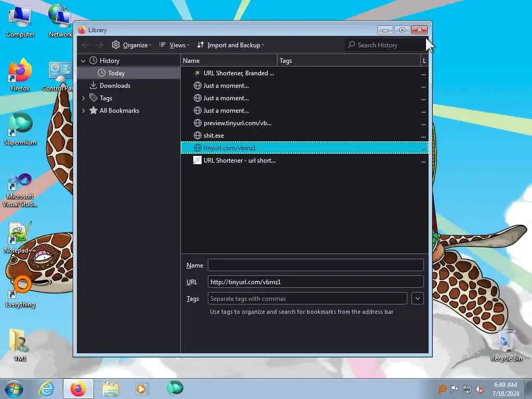This screenshot has width=532, height=399.
Task: Select the 'tinyurl.com/vbmz1' history entry
Action: (304, 148)
